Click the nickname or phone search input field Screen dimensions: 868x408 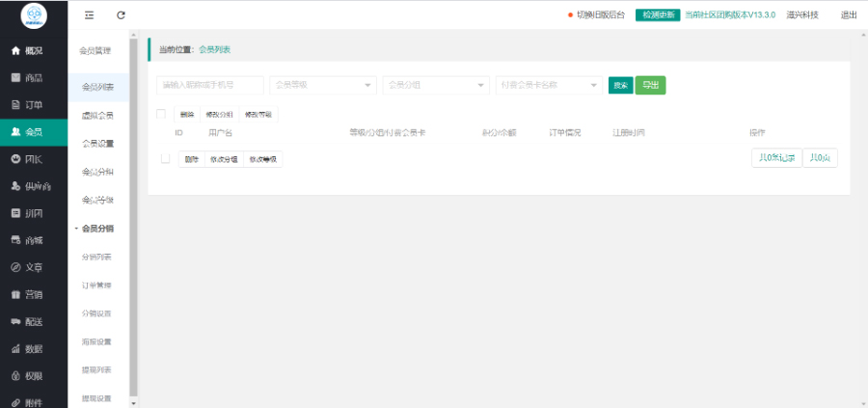[209, 85]
